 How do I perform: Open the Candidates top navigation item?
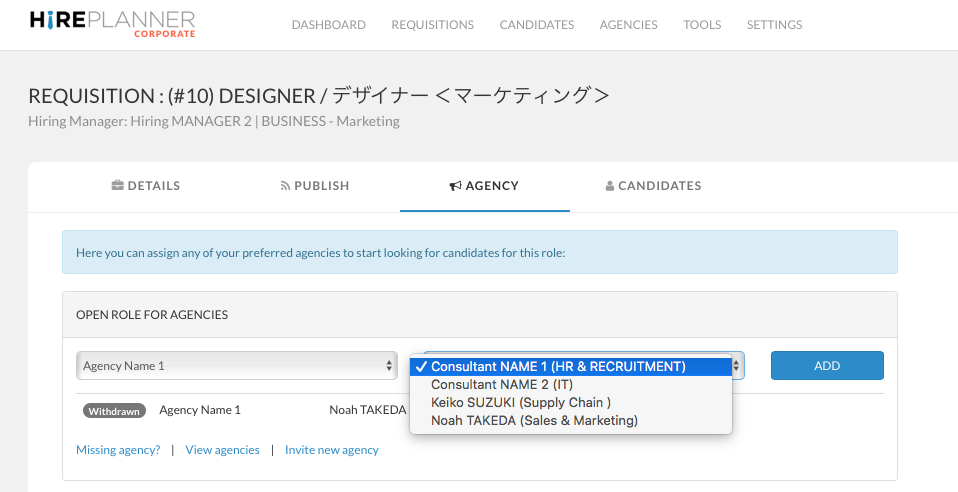click(537, 25)
